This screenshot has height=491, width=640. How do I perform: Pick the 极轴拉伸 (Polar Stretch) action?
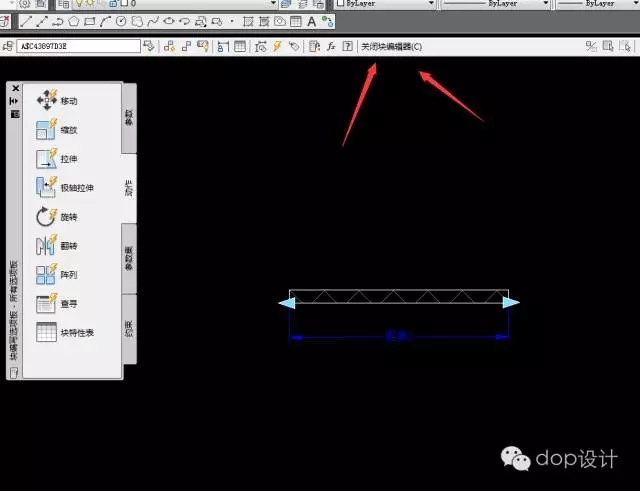pos(49,187)
